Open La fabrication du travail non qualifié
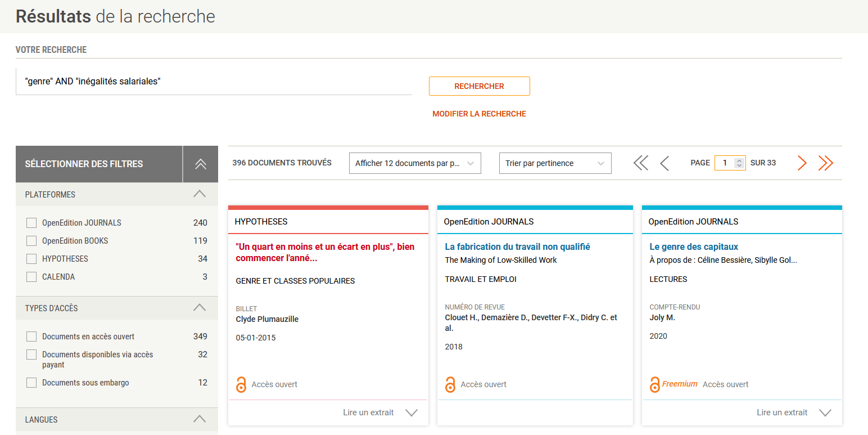Viewport: 868px width, 435px height. pyautogui.click(x=517, y=246)
